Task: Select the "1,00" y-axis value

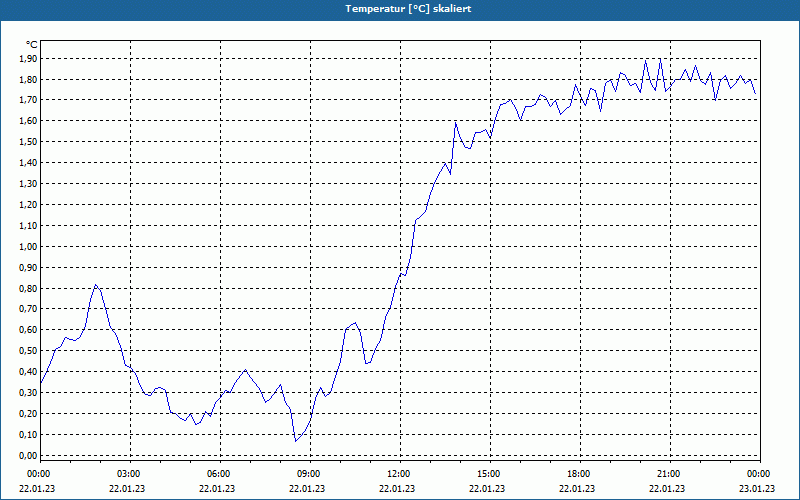Action: point(30,246)
